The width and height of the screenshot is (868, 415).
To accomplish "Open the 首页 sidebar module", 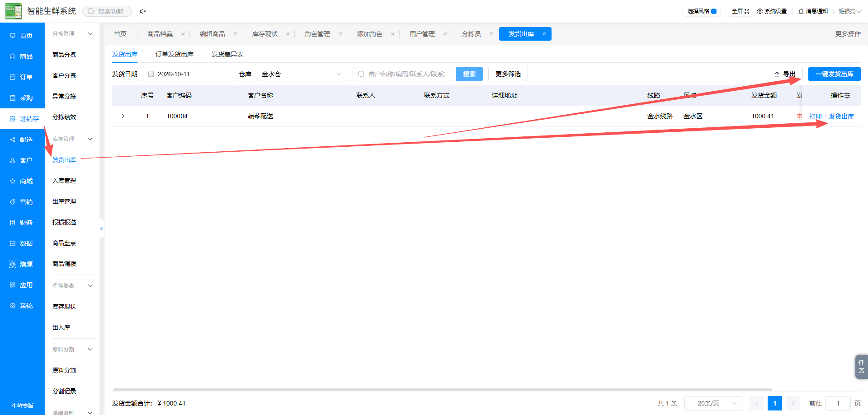I will (x=23, y=36).
